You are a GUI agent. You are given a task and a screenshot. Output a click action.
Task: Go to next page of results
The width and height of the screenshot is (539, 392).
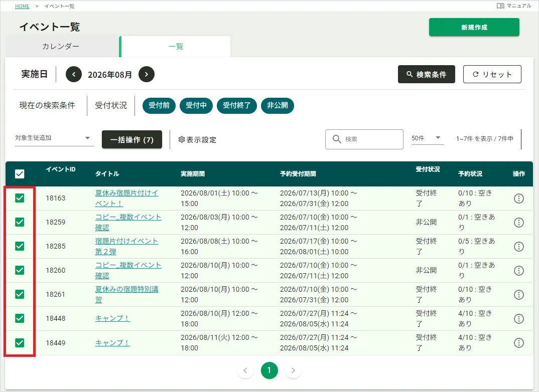pos(293,370)
